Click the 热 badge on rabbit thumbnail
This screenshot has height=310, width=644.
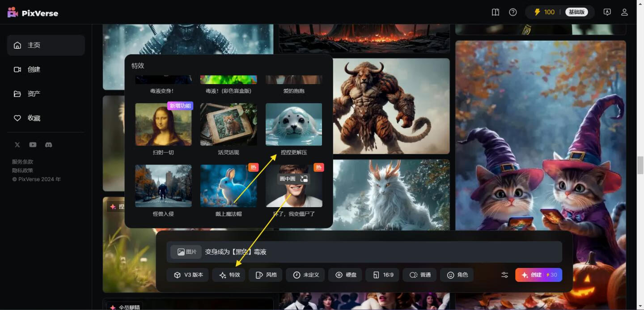(254, 167)
